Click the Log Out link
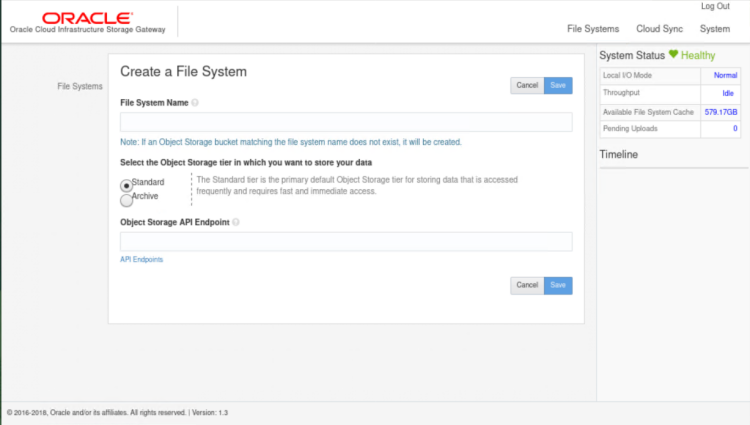750x425 pixels. click(x=715, y=7)
